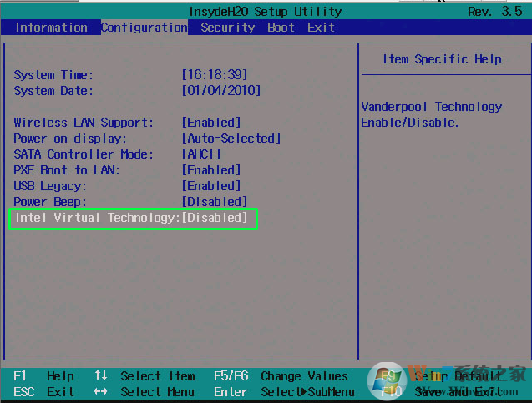The height and width of the screenshot is (403, 532).
Task: Toggle Power Beep Disabled value
Action: coord(214,202)
